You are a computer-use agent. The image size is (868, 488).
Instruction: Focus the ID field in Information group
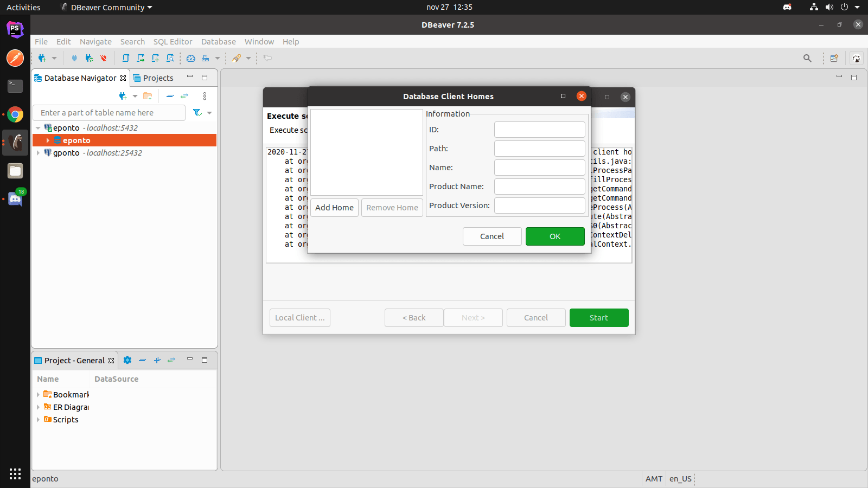(540, 130)
